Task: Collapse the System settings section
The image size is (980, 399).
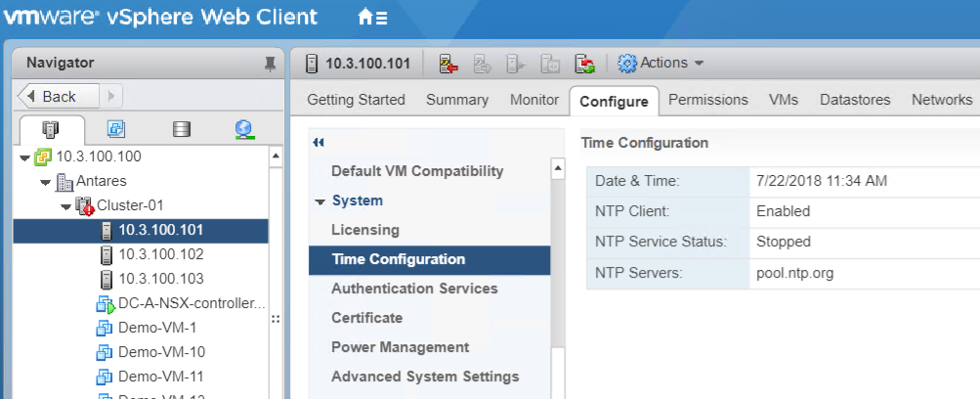Action: click(320, 202)
